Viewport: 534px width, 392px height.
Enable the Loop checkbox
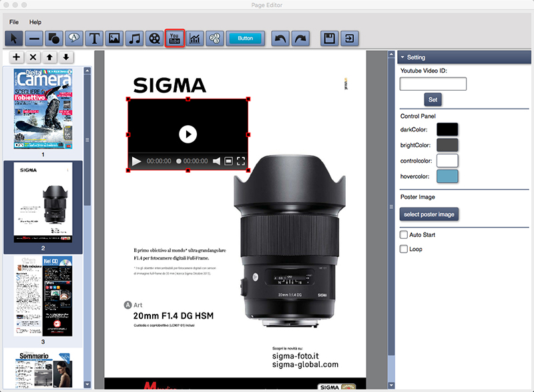(404, 249)
